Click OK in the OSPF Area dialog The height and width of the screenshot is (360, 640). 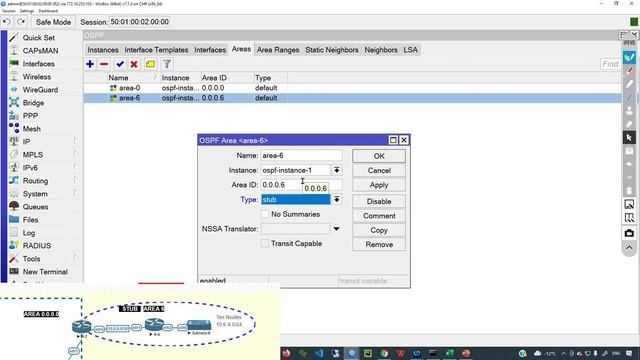[379, 156]
